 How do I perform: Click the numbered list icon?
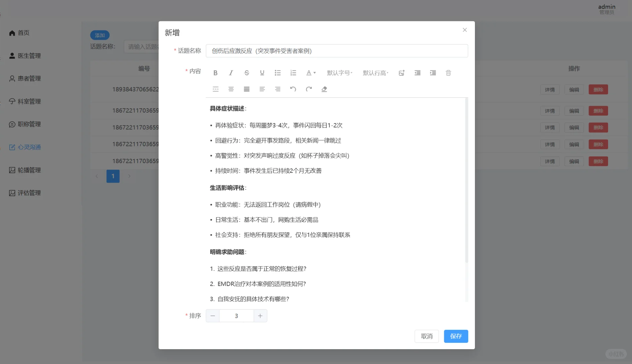click(x=293, y=72)
